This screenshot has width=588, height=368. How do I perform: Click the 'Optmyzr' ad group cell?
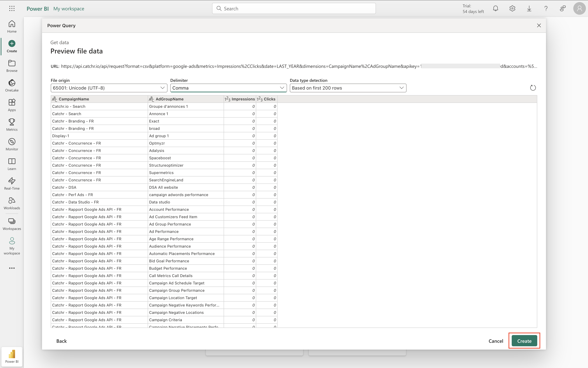pyautogui.click(x=186, y=143)
